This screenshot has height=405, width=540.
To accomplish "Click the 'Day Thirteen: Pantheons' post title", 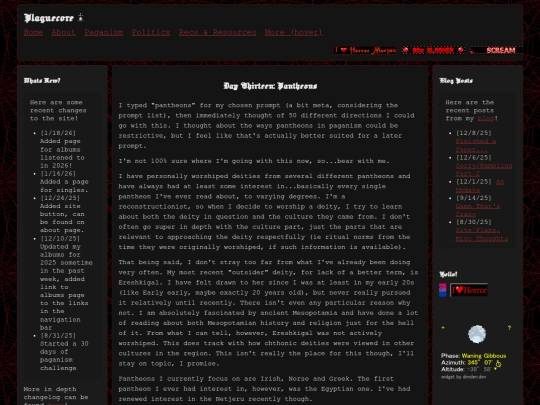I will point(270,86).
